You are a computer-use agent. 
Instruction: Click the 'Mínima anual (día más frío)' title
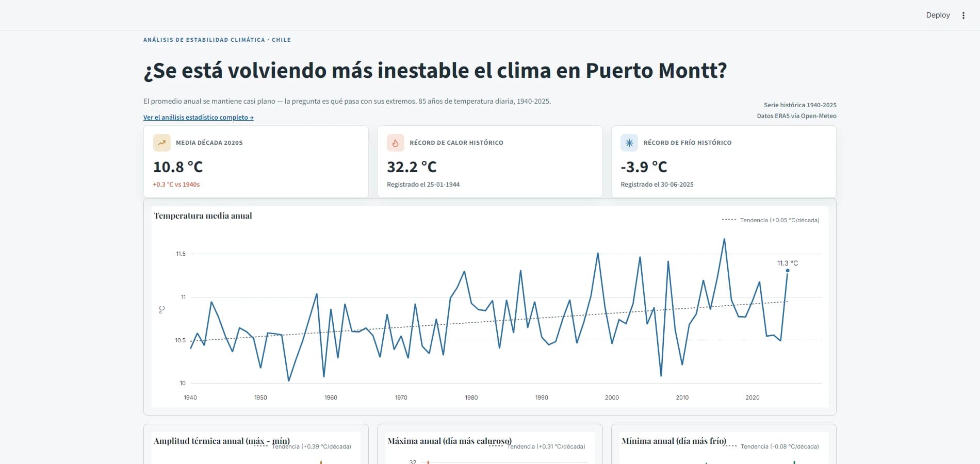click(674, 441)
